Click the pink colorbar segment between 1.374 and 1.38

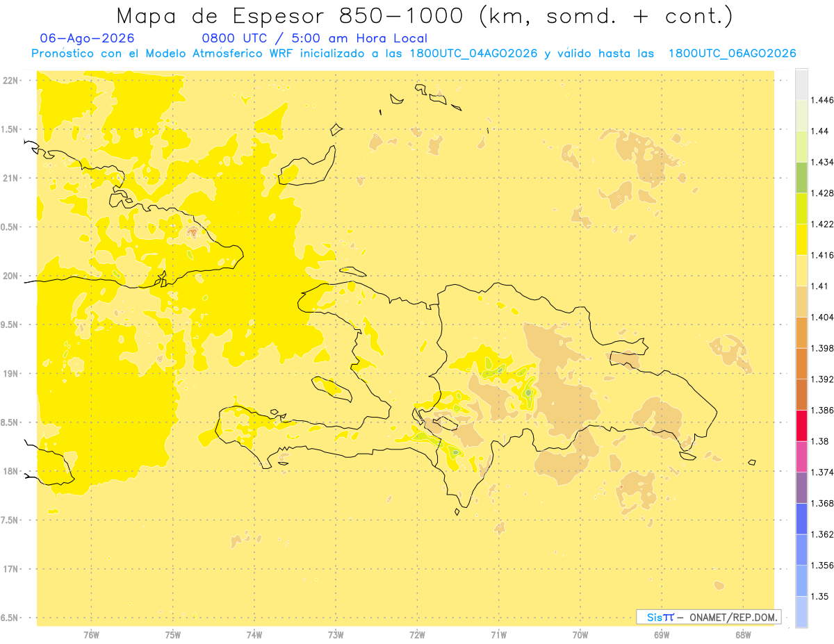(x=802, y=457)
